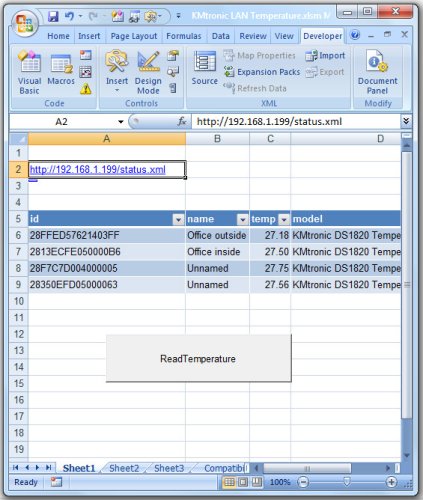Click the Import XML button
Image resolution: width=423 pixels, height=500 pixels.
click(325, 56)
